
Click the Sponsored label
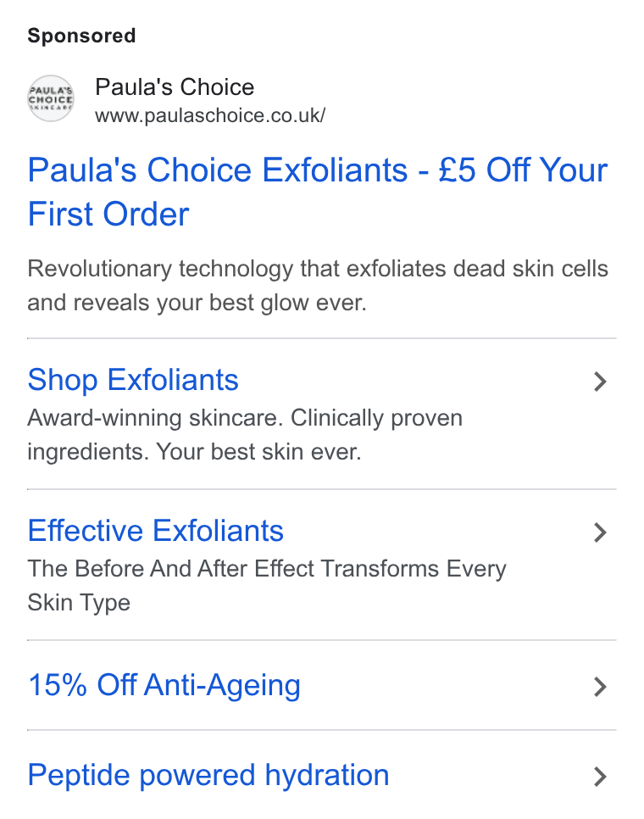pyautogui.click(x=81, y=36)
